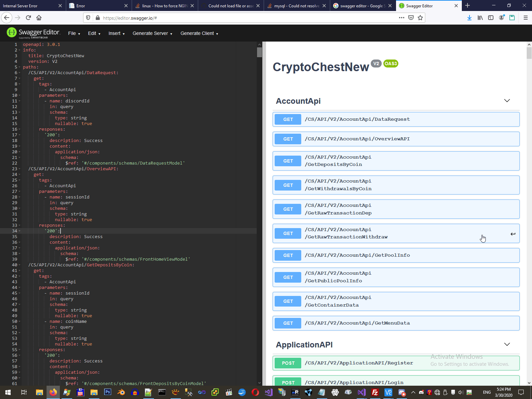The image size is (532, 399).
Task: Fold the paths block at line 5
Action: tap(20, 67)
